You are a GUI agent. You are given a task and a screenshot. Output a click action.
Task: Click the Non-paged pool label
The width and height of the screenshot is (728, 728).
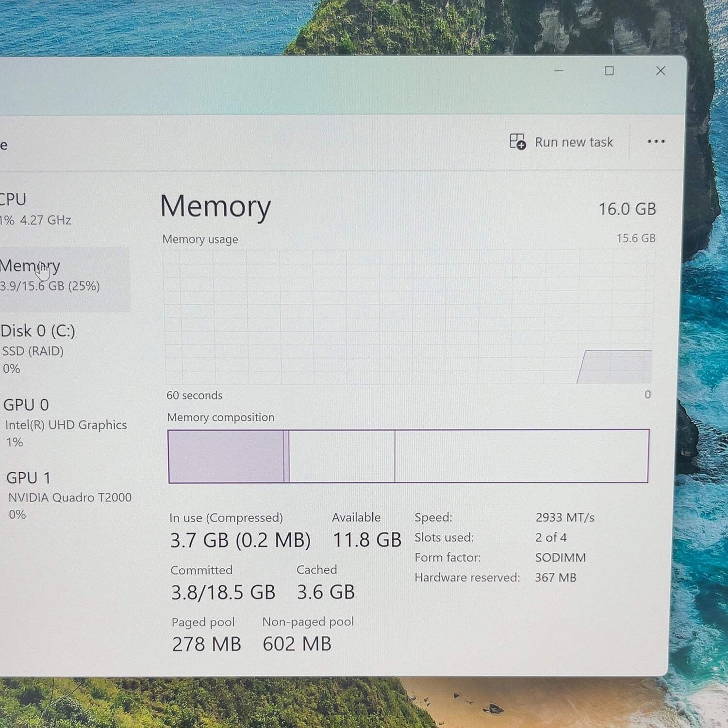308,622
